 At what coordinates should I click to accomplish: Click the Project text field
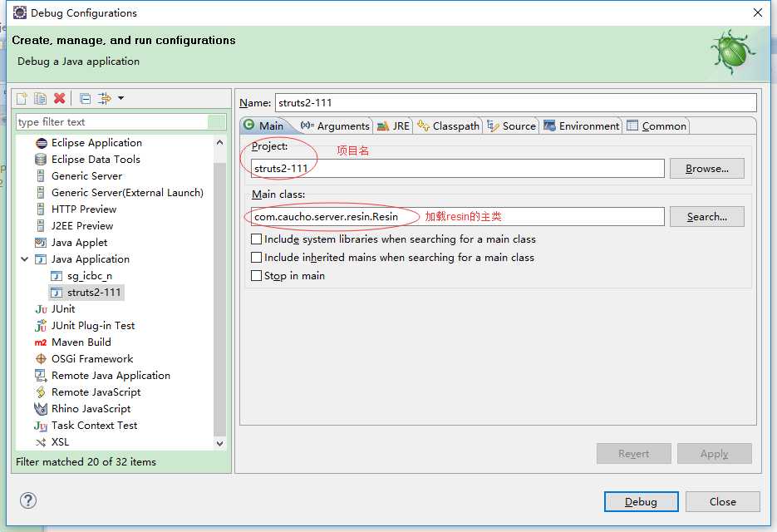point(457,169)
